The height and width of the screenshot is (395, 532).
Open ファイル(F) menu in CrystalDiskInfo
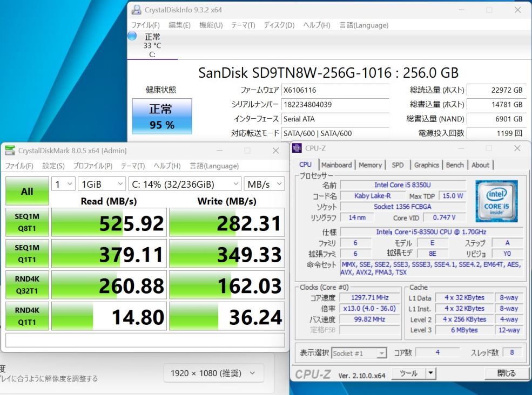point(145,25)
